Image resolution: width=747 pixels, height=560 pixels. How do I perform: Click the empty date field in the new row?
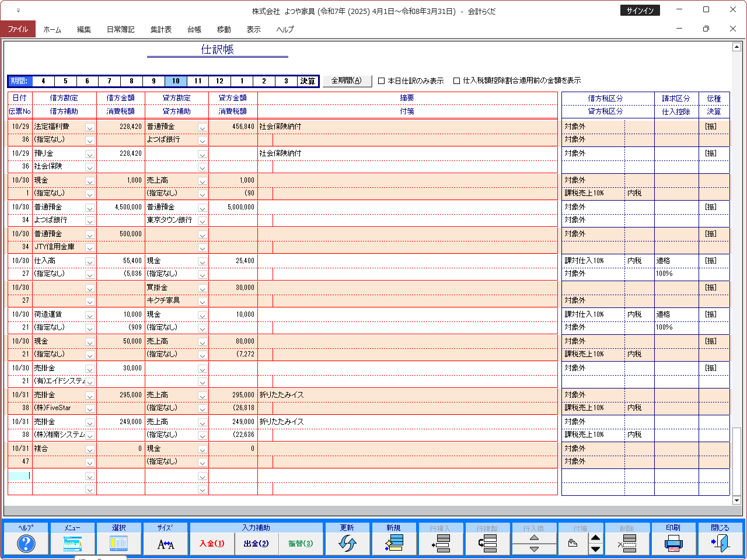(19, 476)
